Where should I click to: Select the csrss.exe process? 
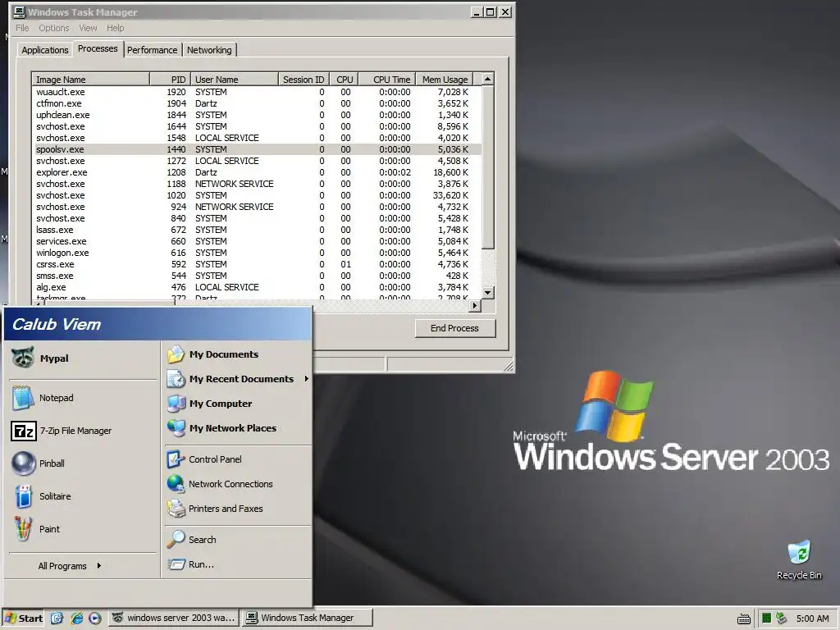click(256, 264)
